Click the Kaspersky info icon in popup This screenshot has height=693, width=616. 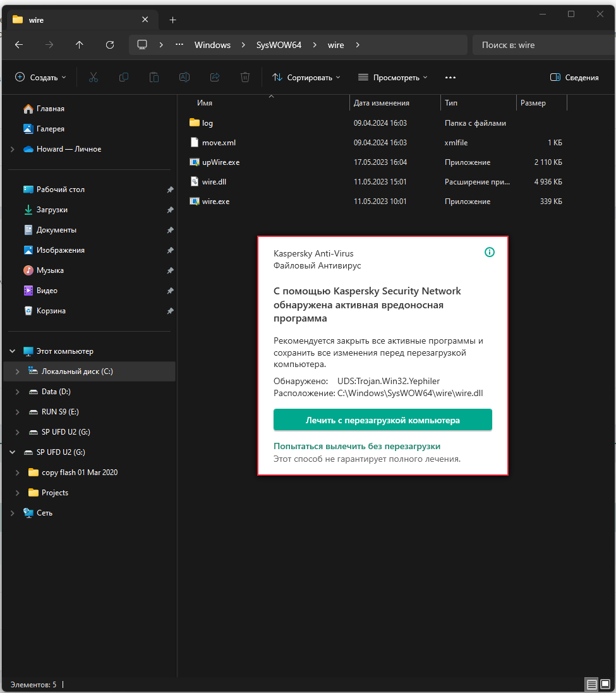490,252
